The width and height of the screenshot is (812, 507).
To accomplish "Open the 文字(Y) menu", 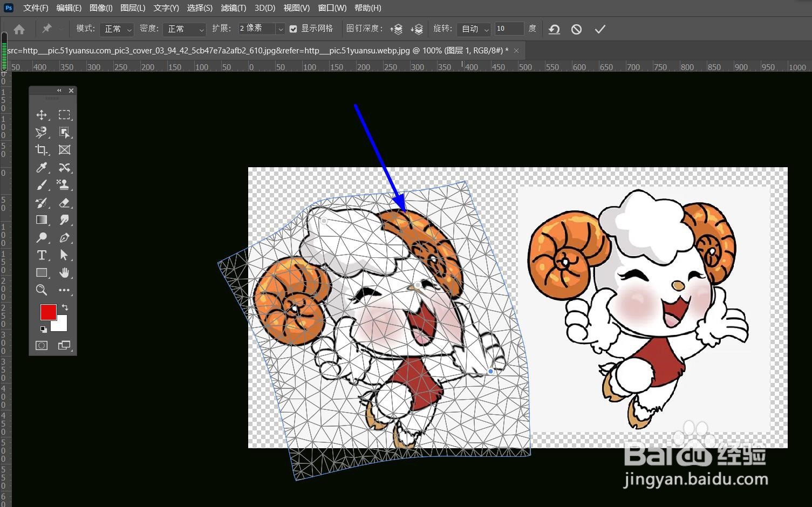I will tap(166, 8).
